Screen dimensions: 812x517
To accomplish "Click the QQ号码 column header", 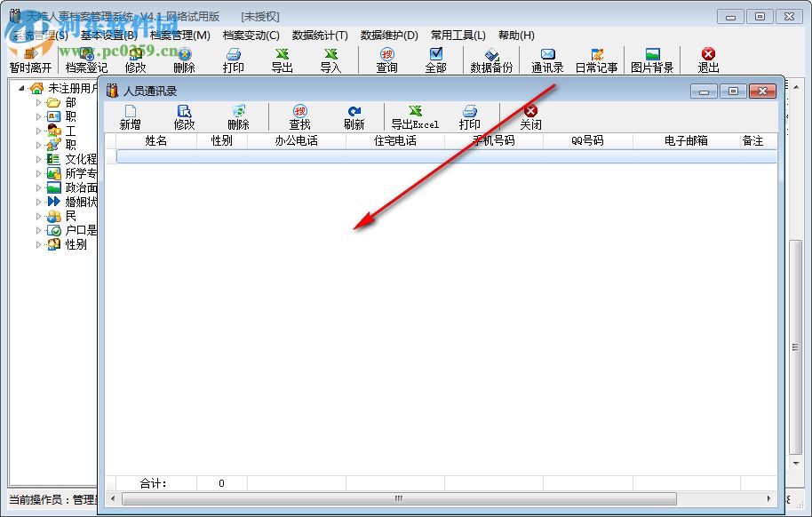I will pyautogui.click(x=588, y=141).
